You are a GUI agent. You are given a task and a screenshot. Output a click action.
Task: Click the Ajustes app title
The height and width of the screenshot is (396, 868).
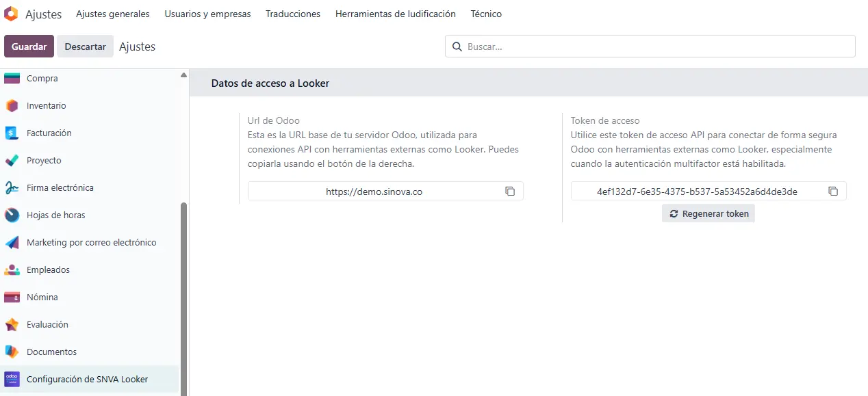(x=44, y=14)
